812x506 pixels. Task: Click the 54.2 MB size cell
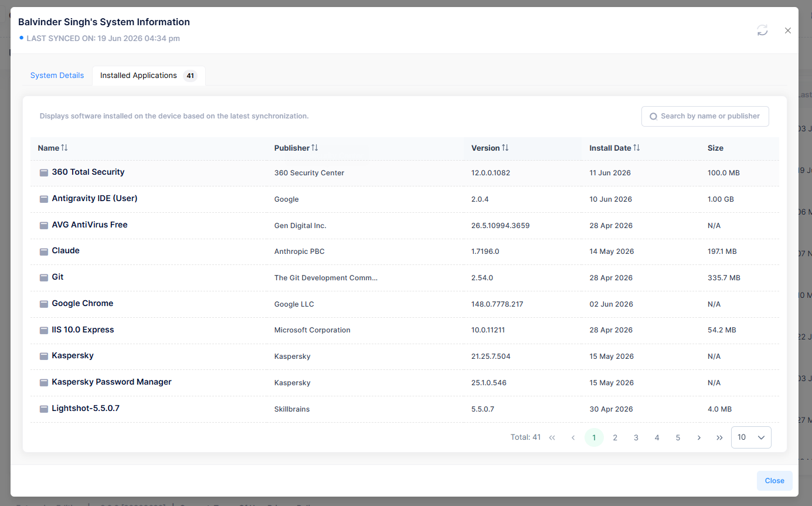tap(722, 330)
